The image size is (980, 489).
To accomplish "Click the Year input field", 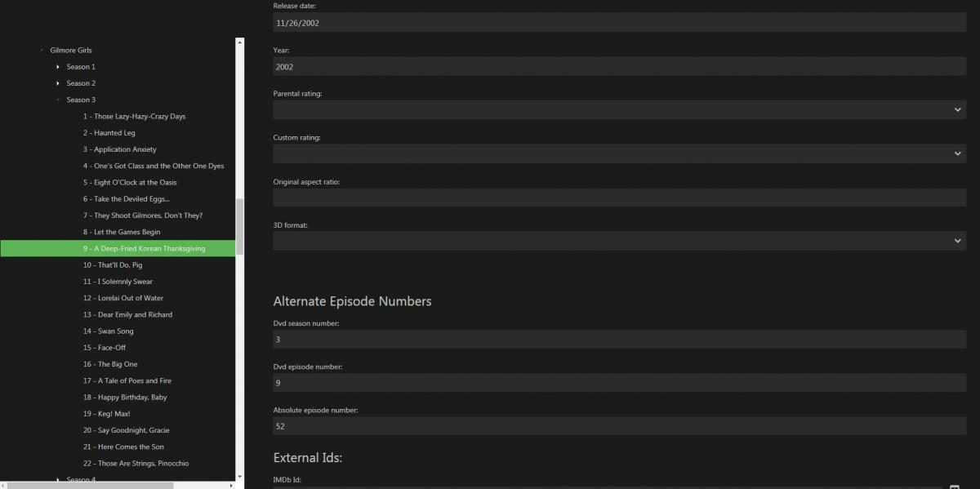I will 619,67.
